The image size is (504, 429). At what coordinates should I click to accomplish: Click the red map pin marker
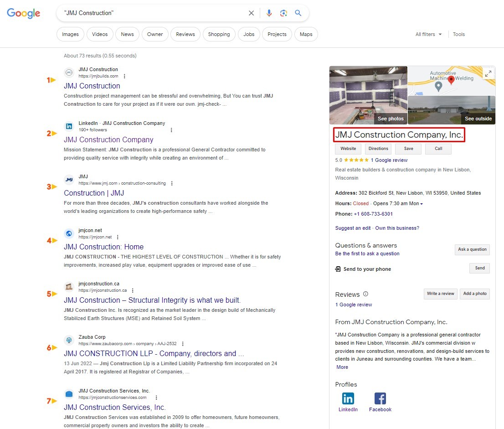click(x=451, y=79)
